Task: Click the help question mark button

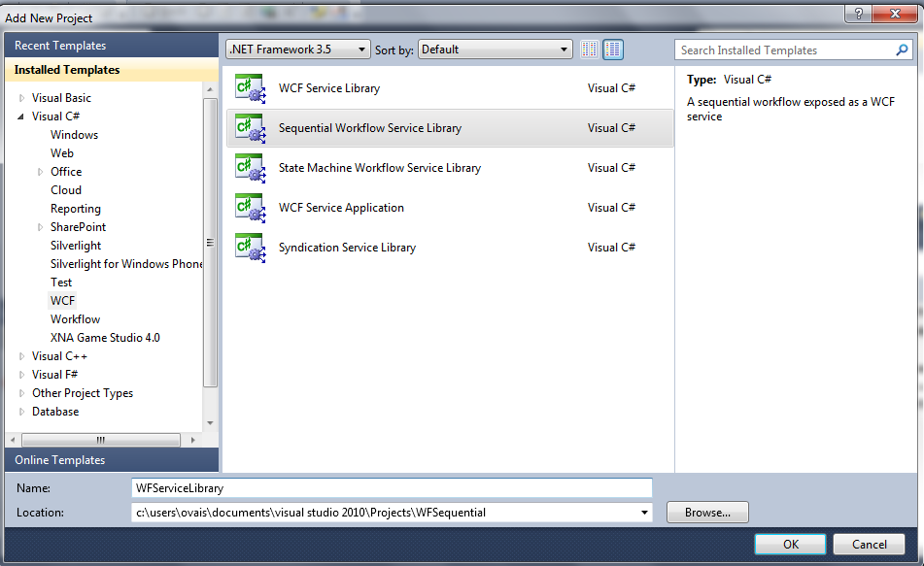Action: [x=857, y=16]
